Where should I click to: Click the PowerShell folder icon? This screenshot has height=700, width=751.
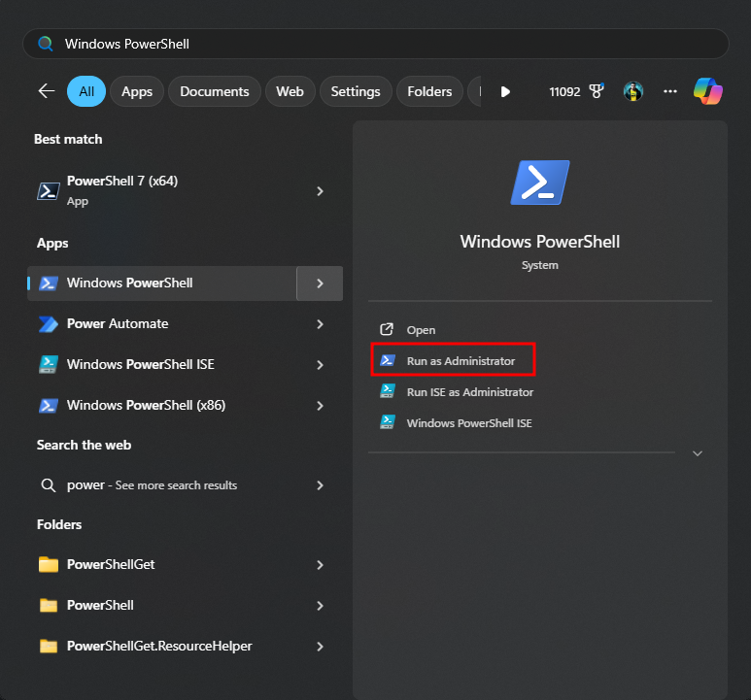tap(49, 605)
